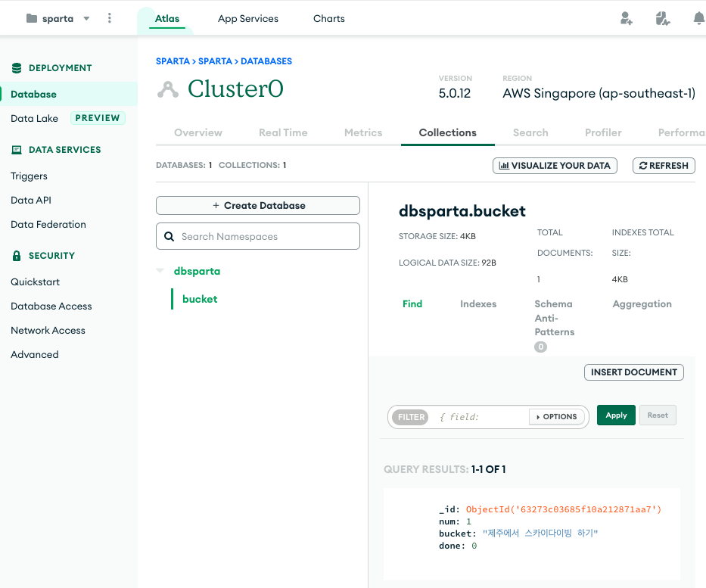Screen dimensions: 706x588
Task: Open Database Access in sidebar
Action: (x=51, y=306)
